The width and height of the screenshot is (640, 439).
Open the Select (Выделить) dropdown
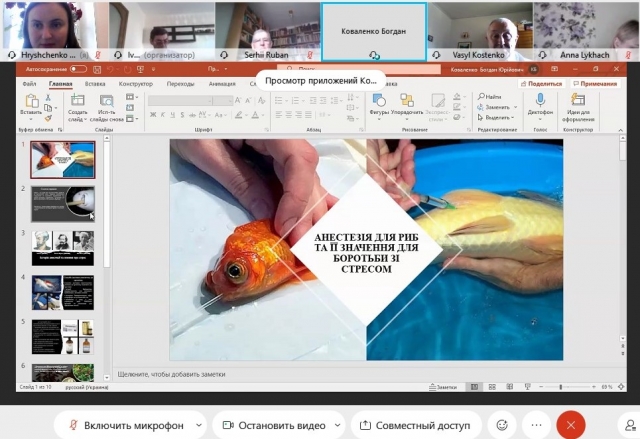(x=497, y=117)
